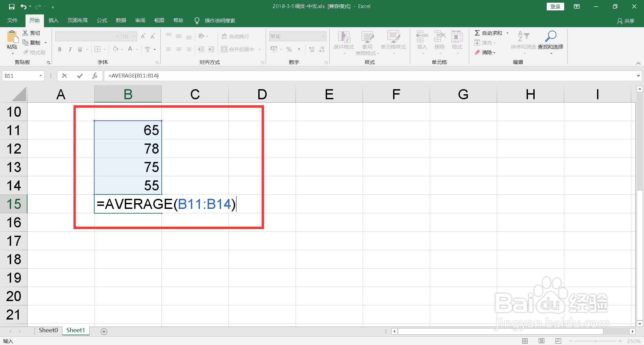
Task: Click the Save icon in title bar
Action: [x=12, y=6]
